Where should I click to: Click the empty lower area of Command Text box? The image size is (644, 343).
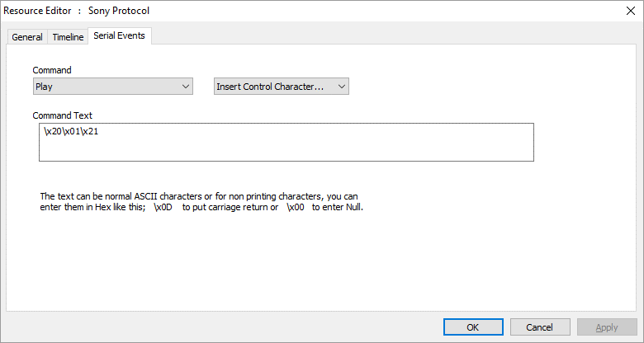[x=286, y=151]
